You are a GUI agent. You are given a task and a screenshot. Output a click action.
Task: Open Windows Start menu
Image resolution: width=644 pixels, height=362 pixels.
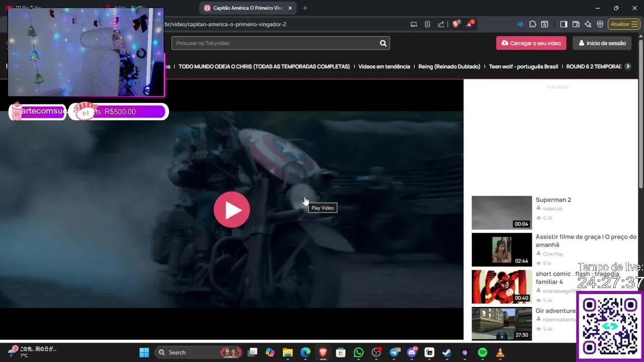point(144,352)
